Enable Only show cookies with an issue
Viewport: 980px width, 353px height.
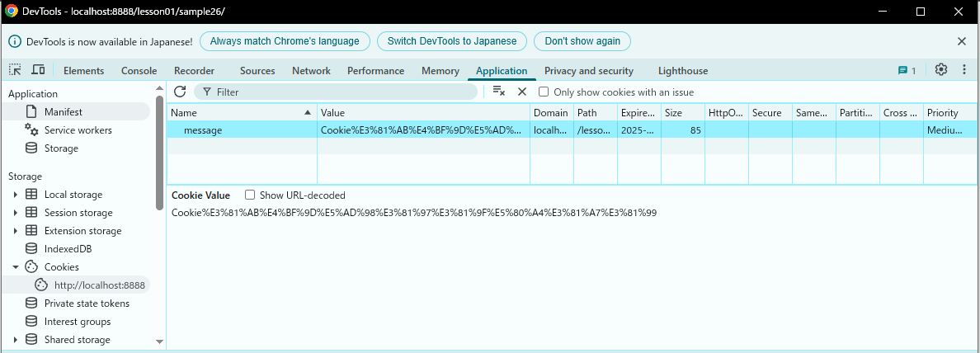(x=544, y=92)
